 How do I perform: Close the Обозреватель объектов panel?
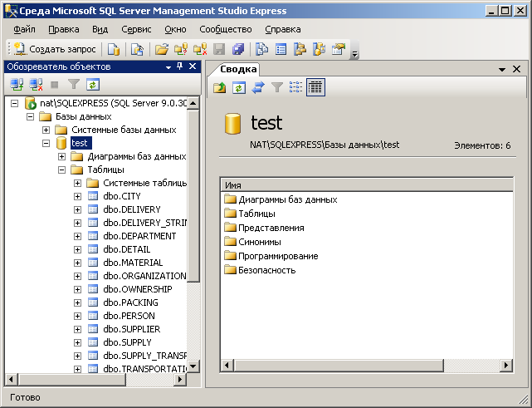coord(193,66)
